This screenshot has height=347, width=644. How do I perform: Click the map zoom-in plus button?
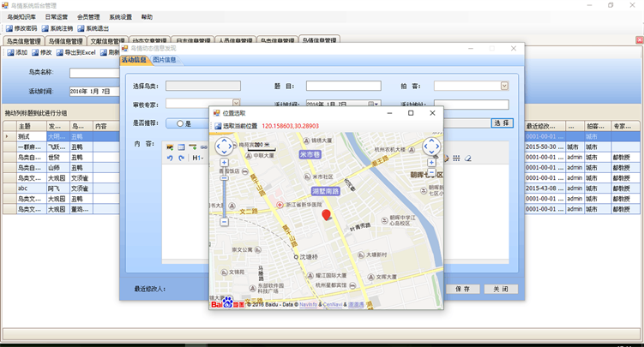click(224, 162)
